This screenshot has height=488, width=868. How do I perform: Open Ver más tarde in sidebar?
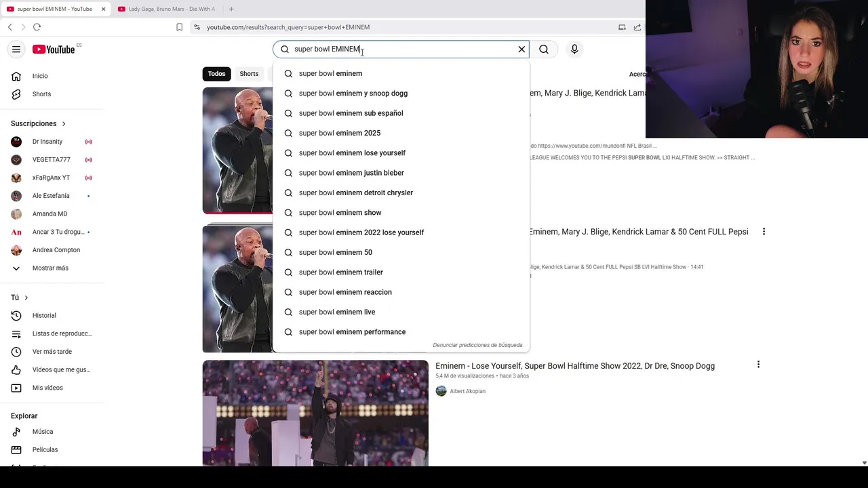pos(52,352)
